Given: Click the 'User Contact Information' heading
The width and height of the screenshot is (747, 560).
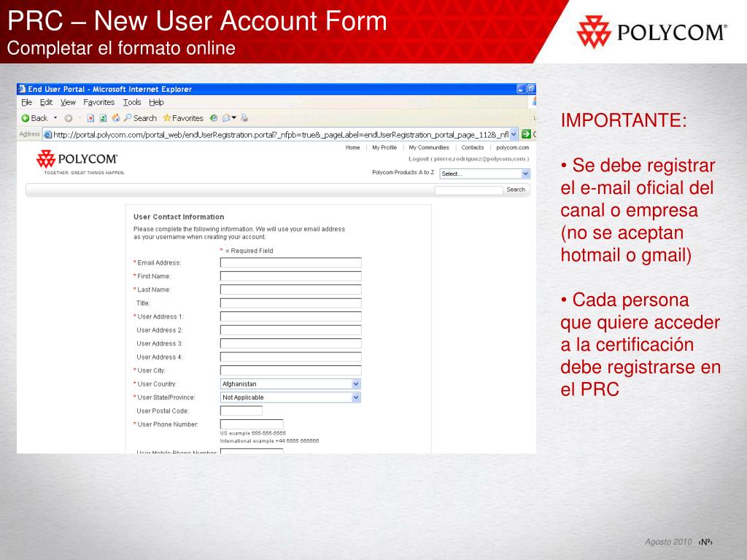Looking at the screenshot, I should click(x=179, y=217).
